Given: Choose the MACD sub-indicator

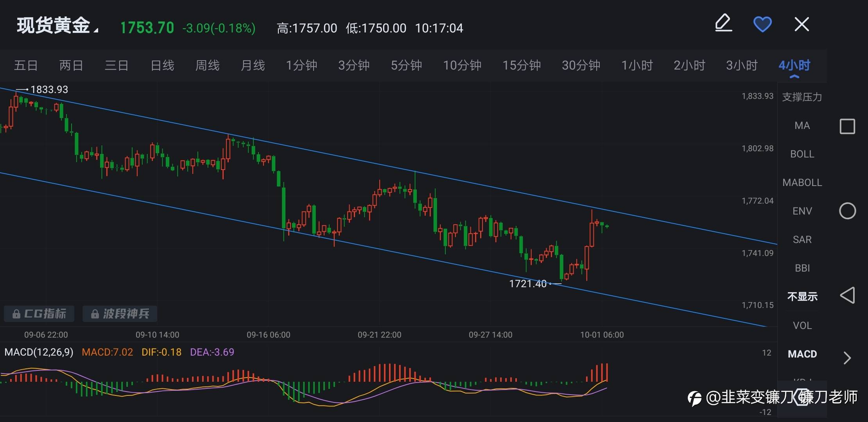Looking at the screenshot, I should pyautogui.click(x=802, y=354).
